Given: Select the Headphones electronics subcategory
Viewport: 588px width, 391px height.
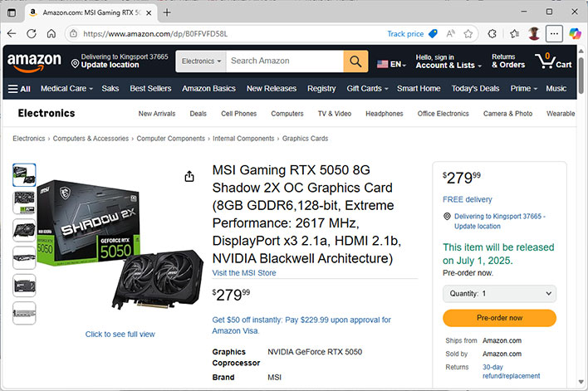Looking at the screenshot, I should pyautogui.click(x=385, y=114).
